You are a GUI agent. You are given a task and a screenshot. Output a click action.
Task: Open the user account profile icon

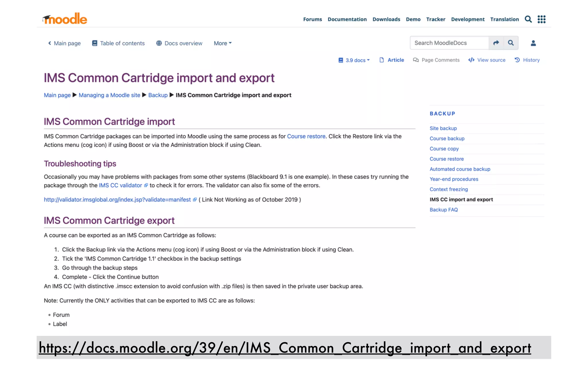533,43
